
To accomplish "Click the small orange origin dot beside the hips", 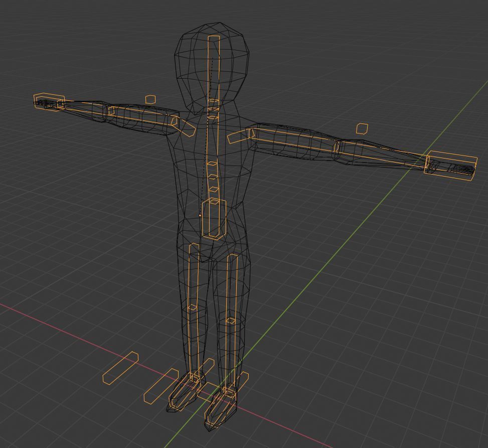I will coord(200,215).
